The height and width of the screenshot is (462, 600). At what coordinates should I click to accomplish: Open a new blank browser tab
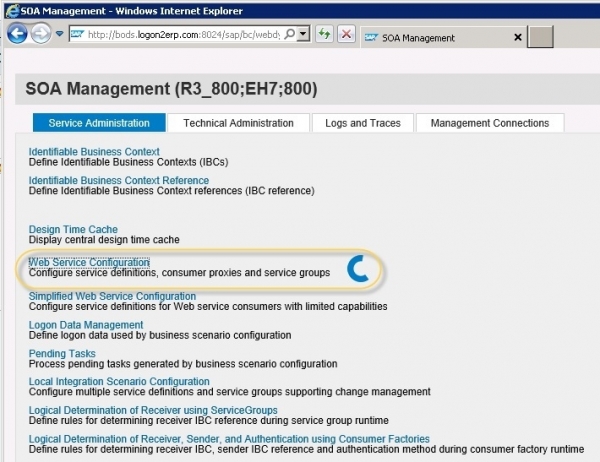[540, 37]
